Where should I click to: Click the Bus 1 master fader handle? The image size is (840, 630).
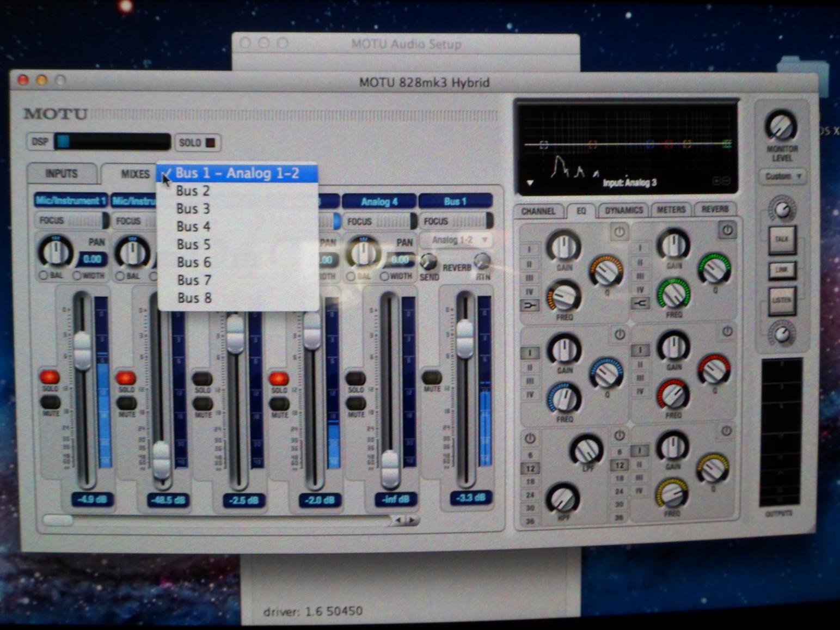(465, 339)
